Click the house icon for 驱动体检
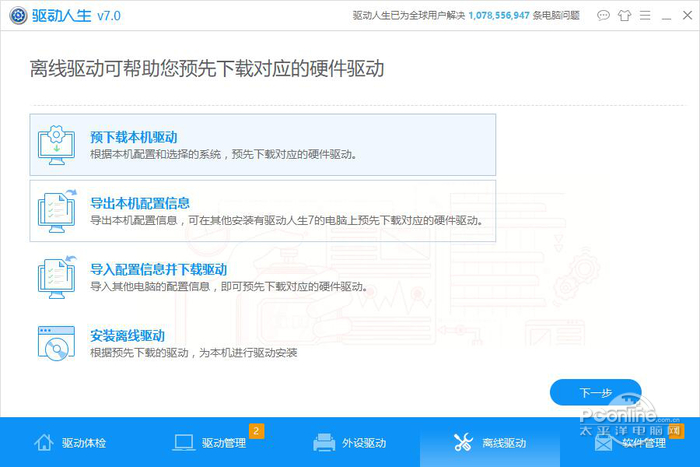The width and height of the screenshot is (700, 467). (44, 442)
